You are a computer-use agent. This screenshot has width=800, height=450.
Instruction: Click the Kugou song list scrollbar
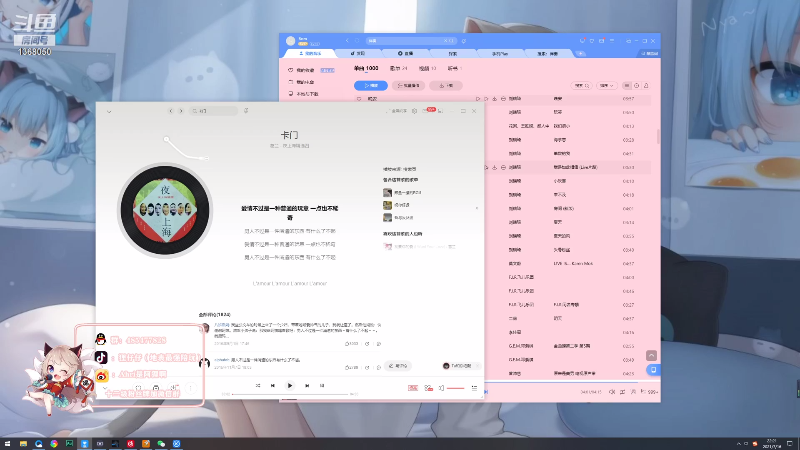[658, 136]
